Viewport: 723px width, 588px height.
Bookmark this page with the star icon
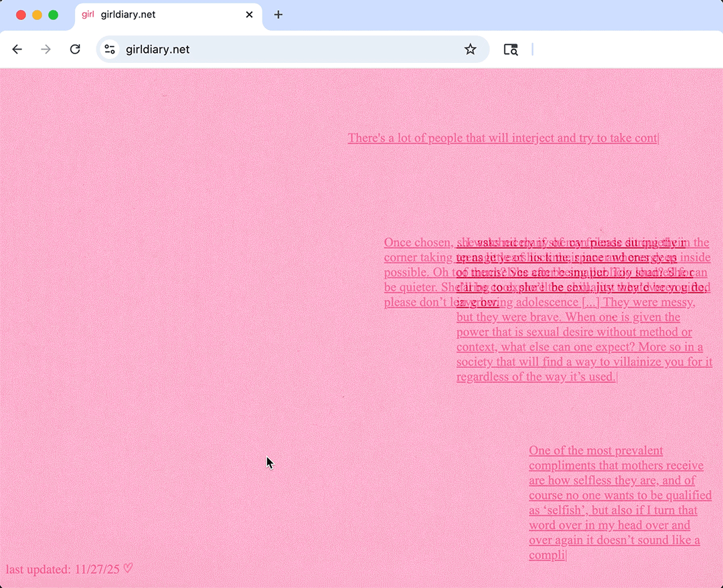coord(471,50)
